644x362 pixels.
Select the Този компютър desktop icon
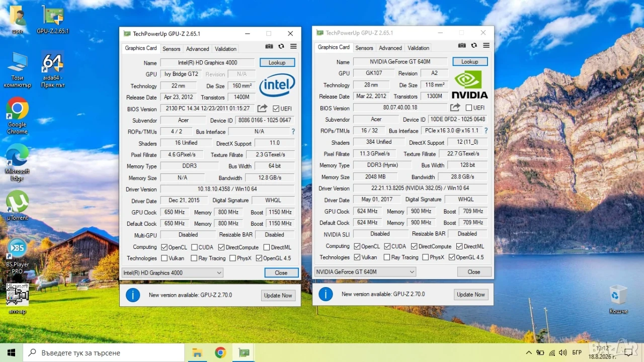[17, 69]
